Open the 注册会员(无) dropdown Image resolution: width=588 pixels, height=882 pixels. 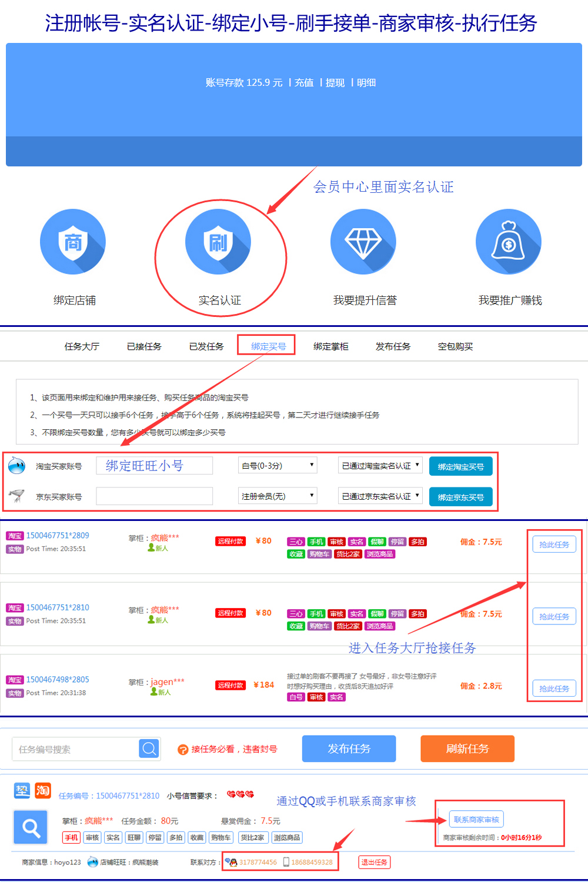point(278,496)
